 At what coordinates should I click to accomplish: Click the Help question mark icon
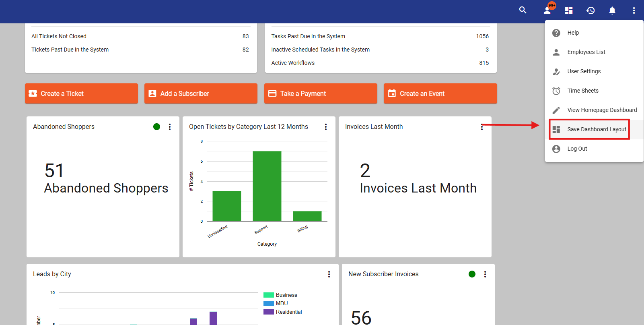tap(556, 33)
